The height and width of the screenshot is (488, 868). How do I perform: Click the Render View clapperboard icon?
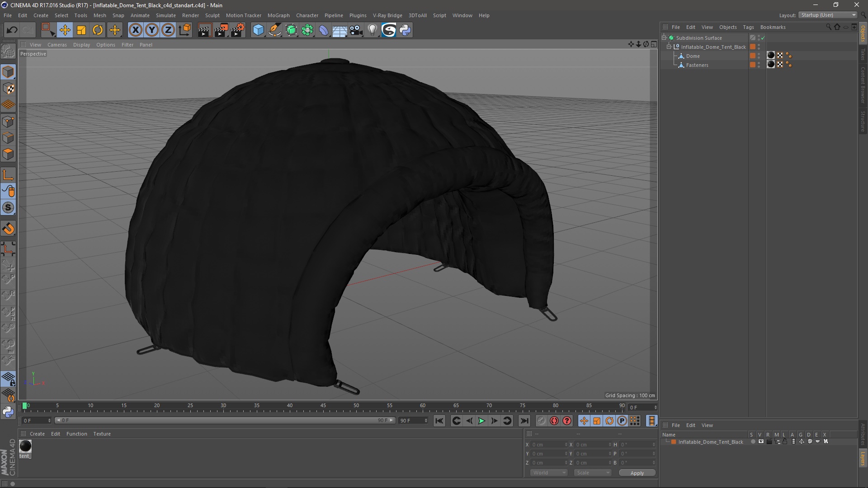(204, 30)
